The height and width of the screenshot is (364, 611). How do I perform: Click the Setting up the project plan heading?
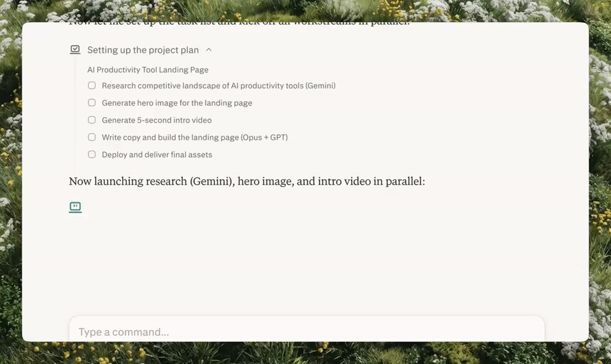tap(143, 50)
